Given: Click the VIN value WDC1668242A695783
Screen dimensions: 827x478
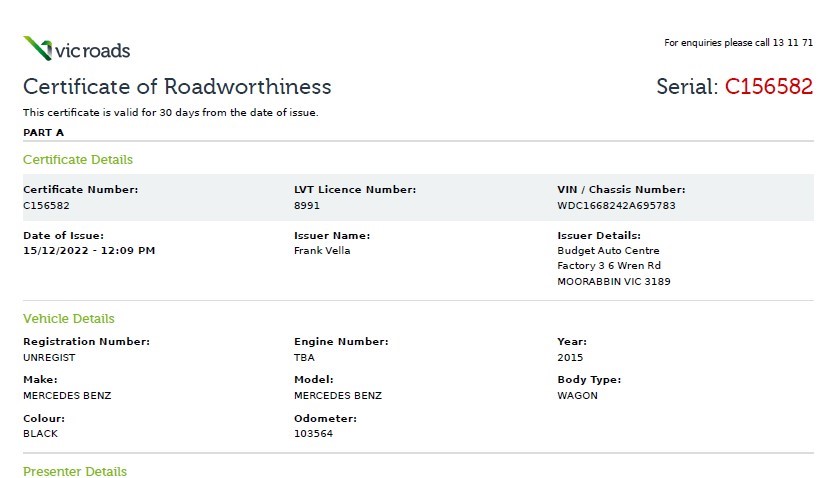Looking at the screenshot, I should click(x=616, y=205).
